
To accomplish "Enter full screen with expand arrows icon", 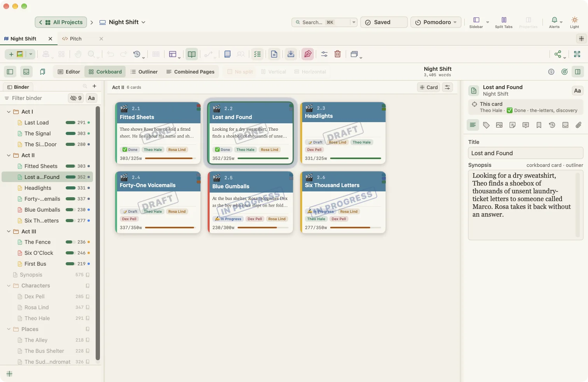I will tap(577, 54).
